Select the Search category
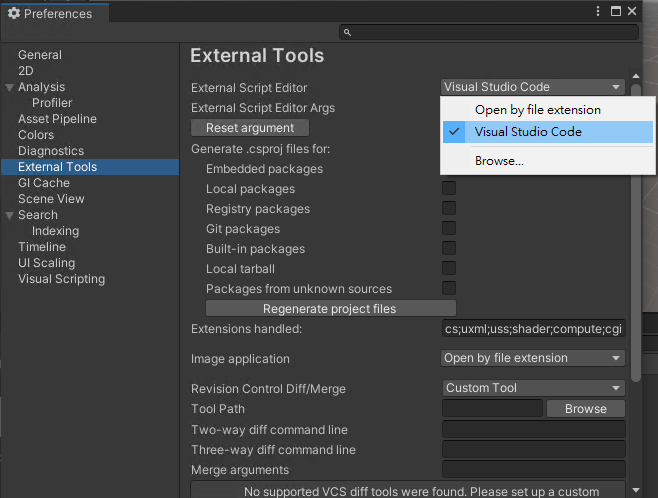The height and width of the screenshot is (498, 658). tap(38, 215)
